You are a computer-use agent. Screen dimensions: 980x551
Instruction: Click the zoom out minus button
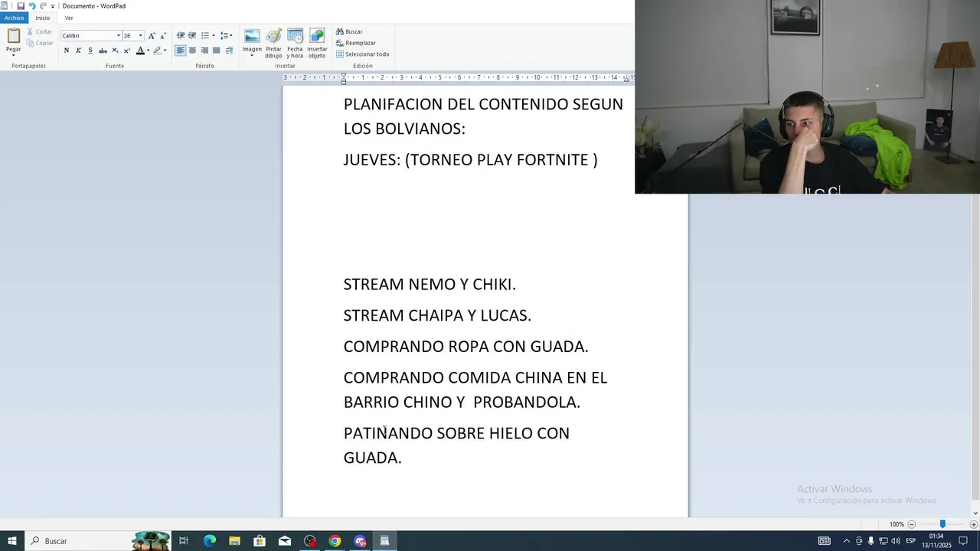click(911, 524)
